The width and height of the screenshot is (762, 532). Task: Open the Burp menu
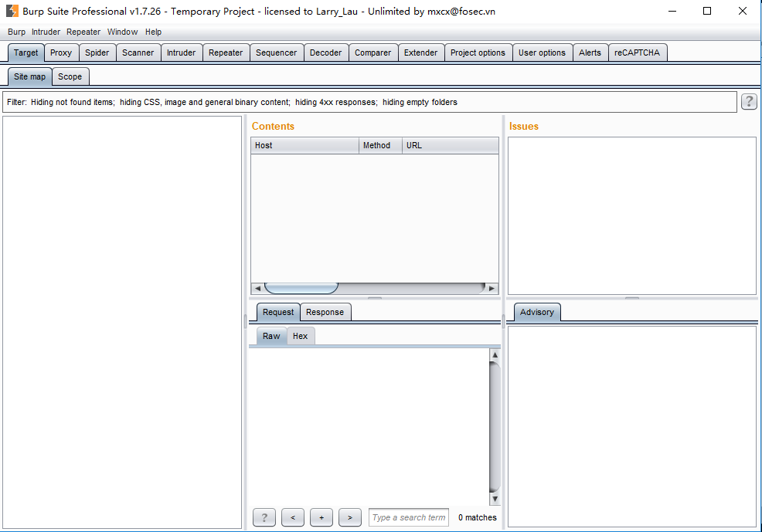coord(16,32)
